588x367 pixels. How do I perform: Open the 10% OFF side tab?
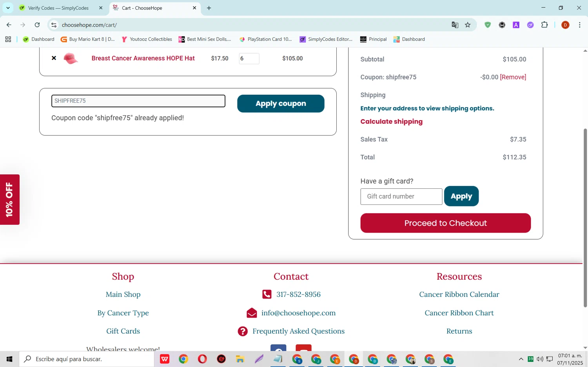click(10, 199)
